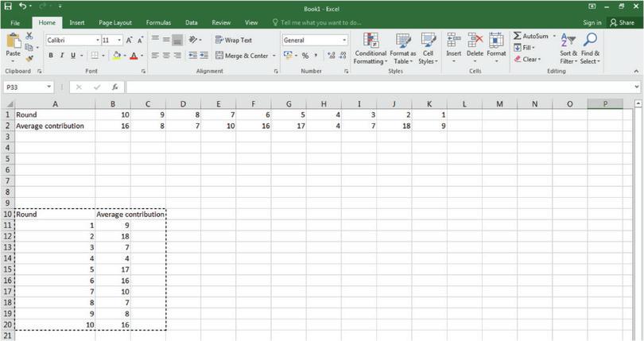Click Sign in link
Screen dimensions: 644x341
tap(592, 22)
